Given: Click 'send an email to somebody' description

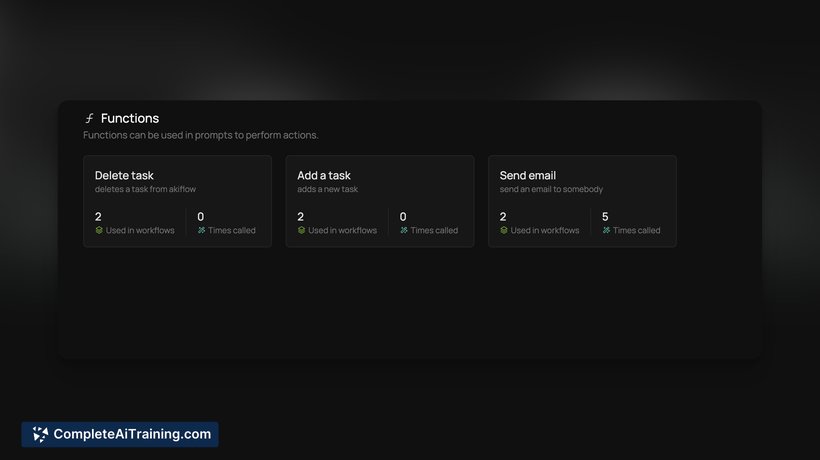Looking at the screenshot, I should tap(551, 189).
